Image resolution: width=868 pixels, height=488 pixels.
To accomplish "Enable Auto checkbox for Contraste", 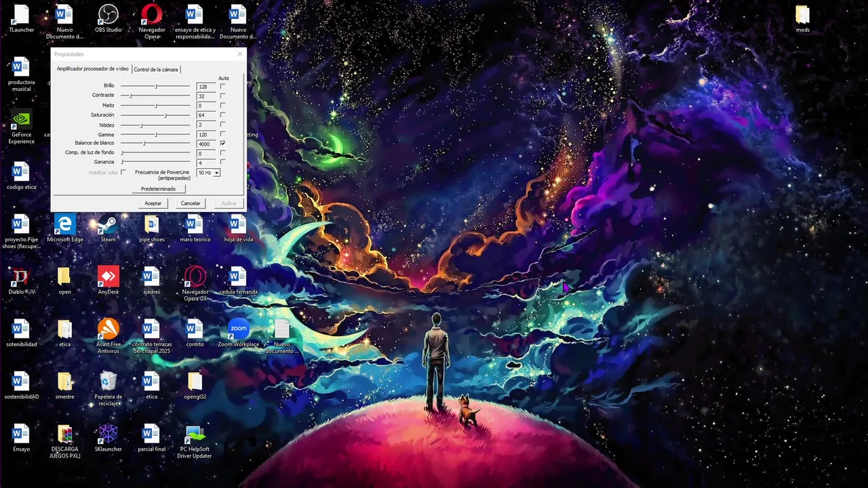I will click(222, 96).
